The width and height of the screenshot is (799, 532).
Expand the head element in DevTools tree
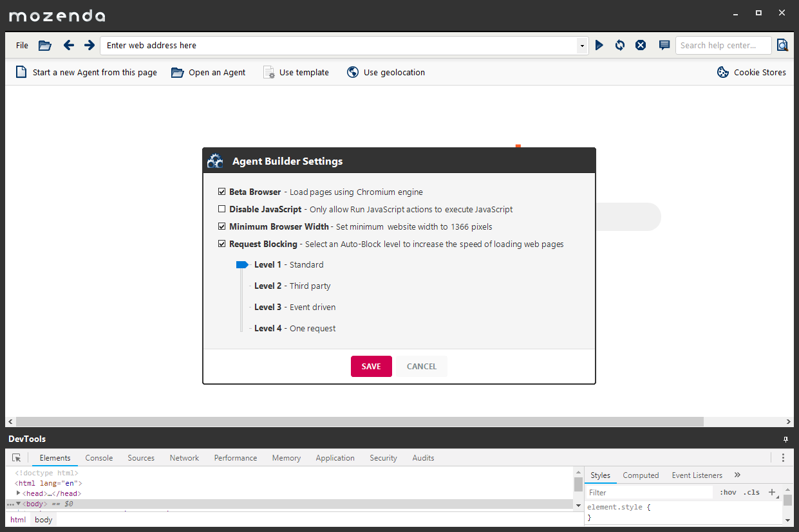click(x=19, y=493)
